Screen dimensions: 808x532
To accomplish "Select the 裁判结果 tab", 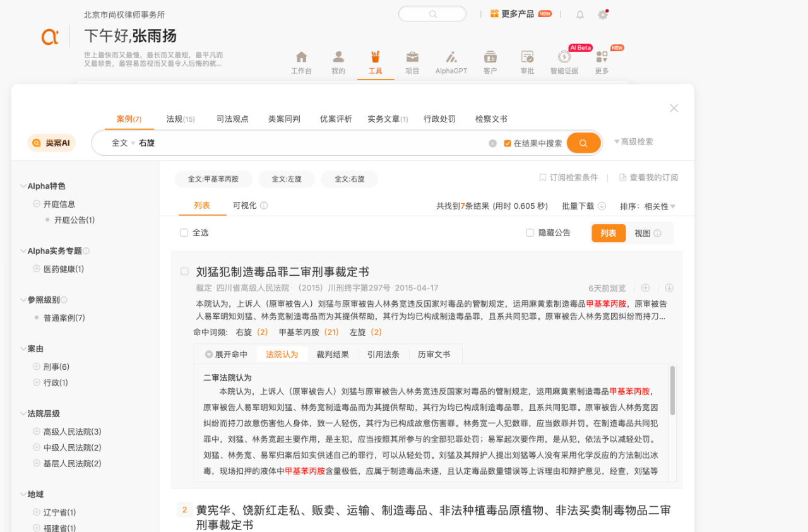I will click(x=333, y=355).
